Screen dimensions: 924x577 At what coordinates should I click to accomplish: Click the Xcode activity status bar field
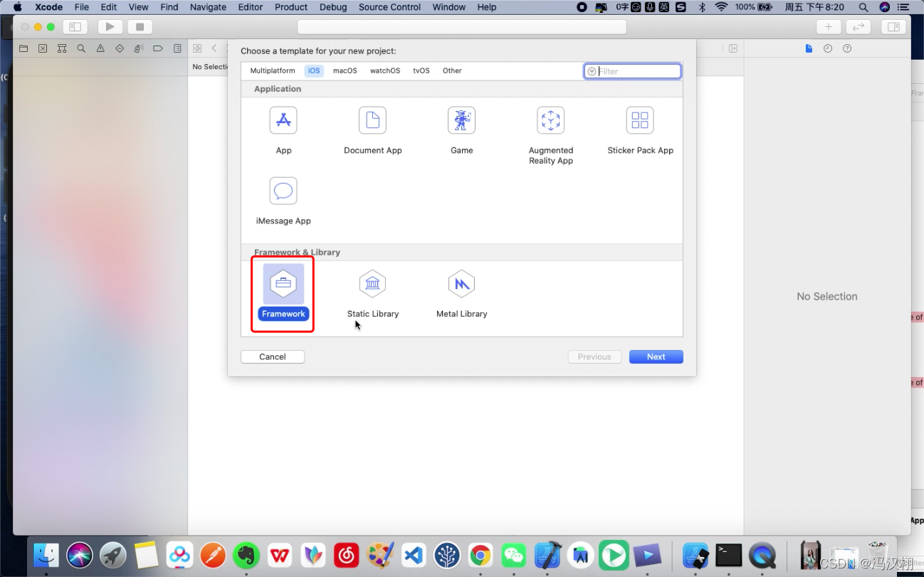[462, 27]
